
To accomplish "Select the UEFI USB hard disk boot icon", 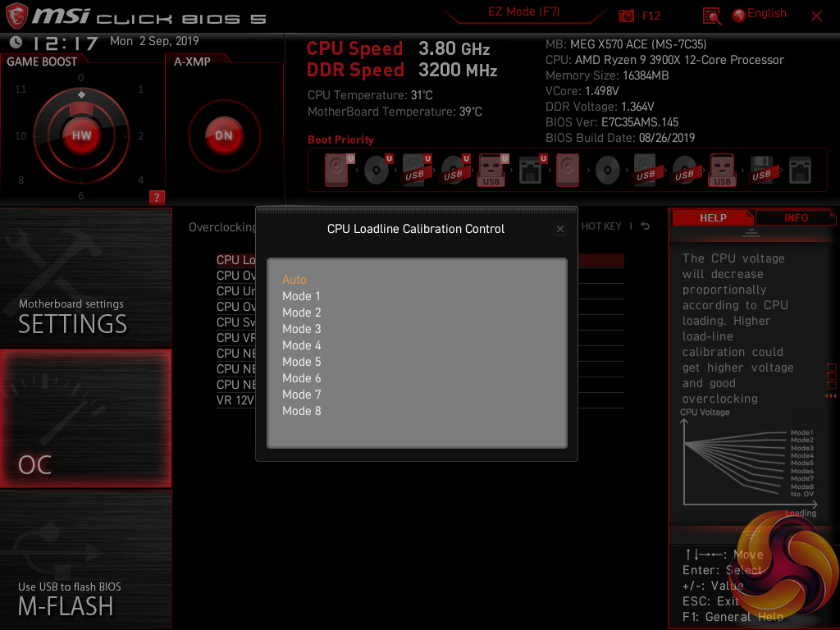I will [416, 170].
